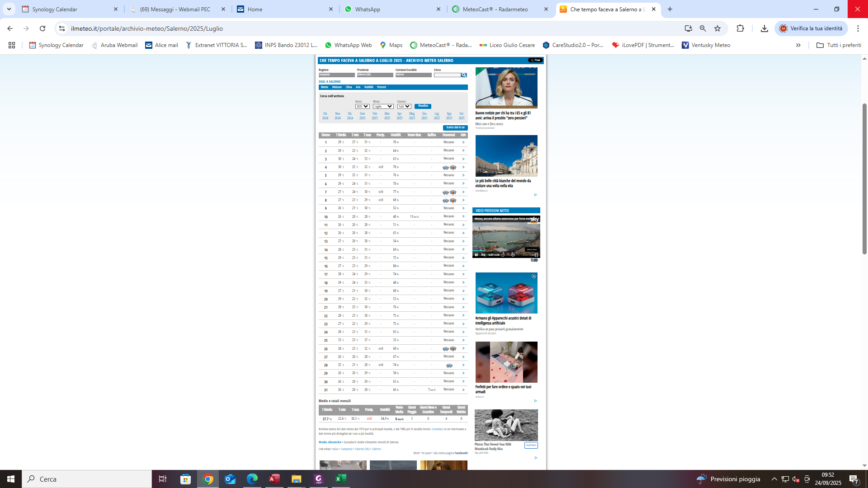Pause the weather forecast video
The height and width of the screenshot is (488, 868).
pyautogui.click(x=476, y=255)
